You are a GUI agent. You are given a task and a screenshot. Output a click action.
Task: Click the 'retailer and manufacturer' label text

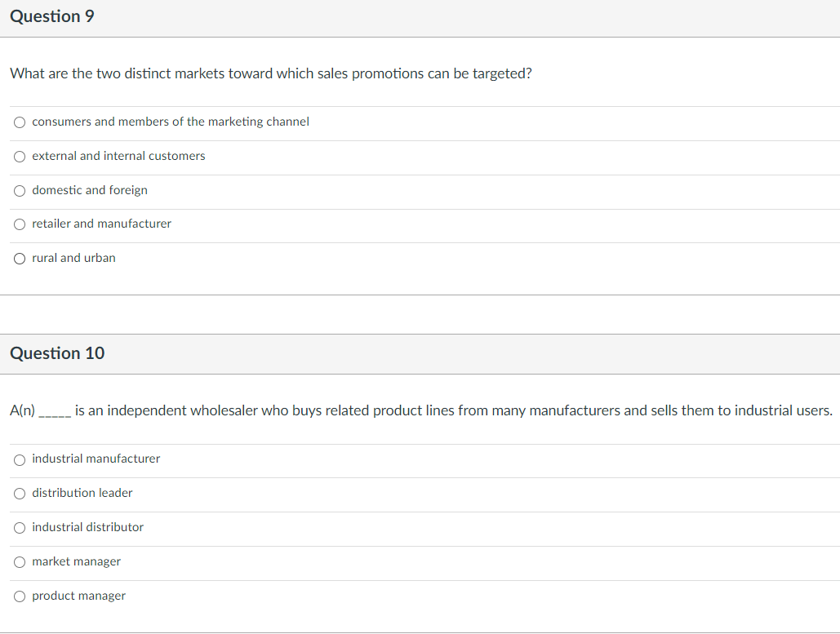click(101, 224)
